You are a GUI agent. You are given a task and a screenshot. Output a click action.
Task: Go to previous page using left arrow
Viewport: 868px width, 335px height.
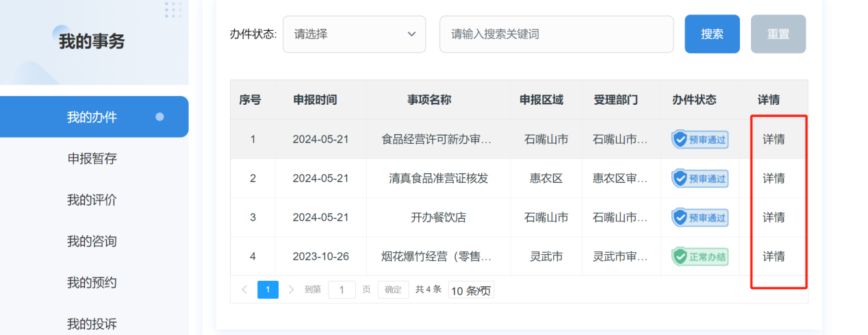point(244,290)
